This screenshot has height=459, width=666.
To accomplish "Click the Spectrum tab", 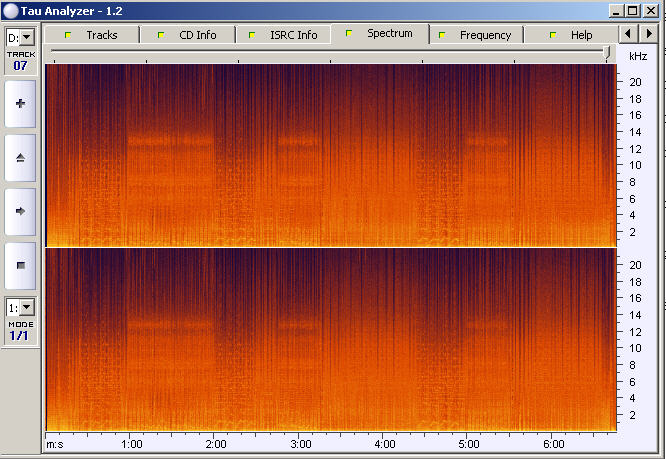I will [380, 34].
